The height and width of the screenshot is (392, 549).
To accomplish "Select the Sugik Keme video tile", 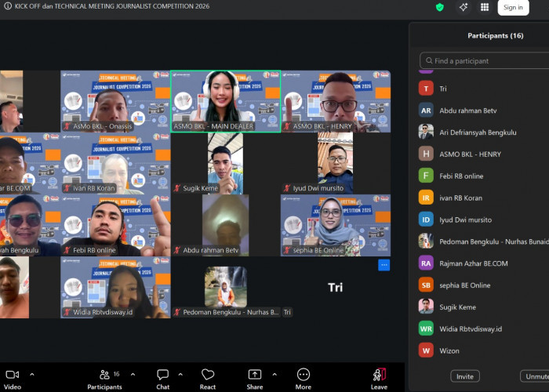I will [226, 163].
